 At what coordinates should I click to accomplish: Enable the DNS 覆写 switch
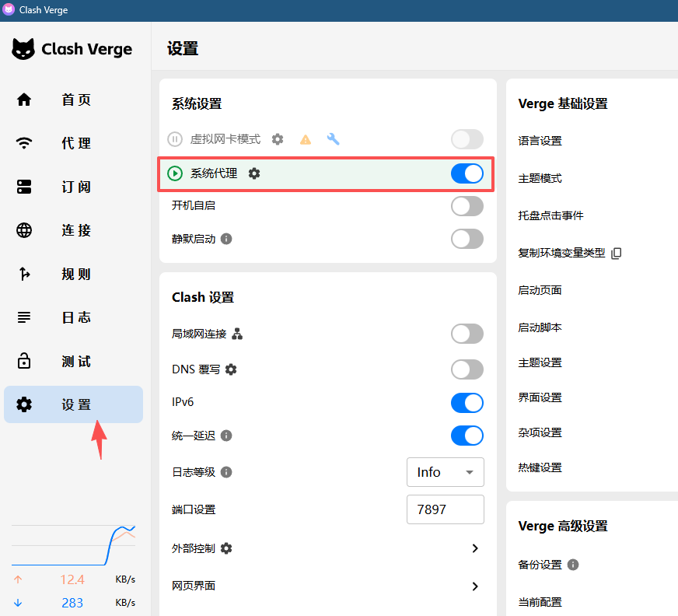point(467,369)
